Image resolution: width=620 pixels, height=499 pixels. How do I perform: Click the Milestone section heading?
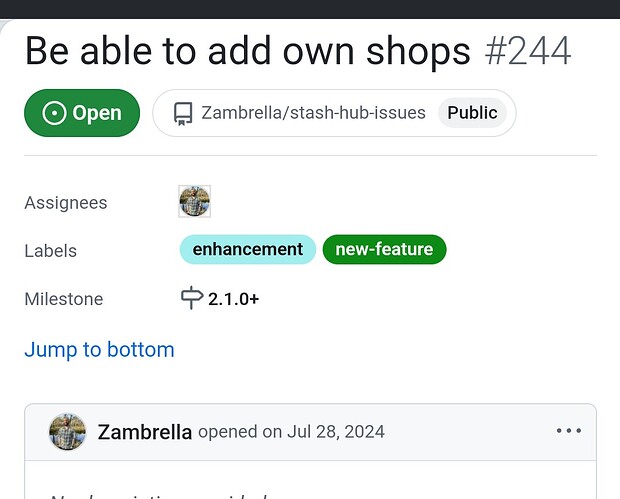[64, 299]
